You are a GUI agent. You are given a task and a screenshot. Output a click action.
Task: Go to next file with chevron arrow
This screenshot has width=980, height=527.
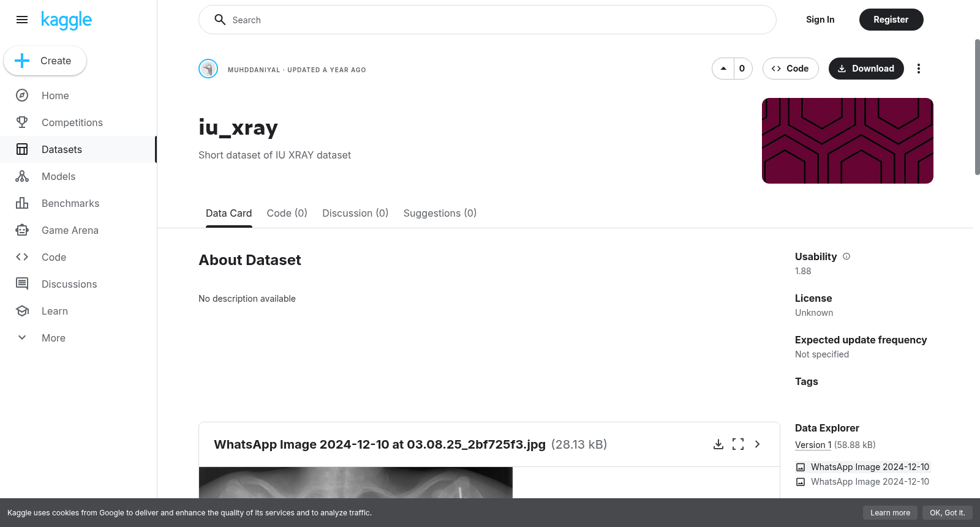[x=758, y=444]
